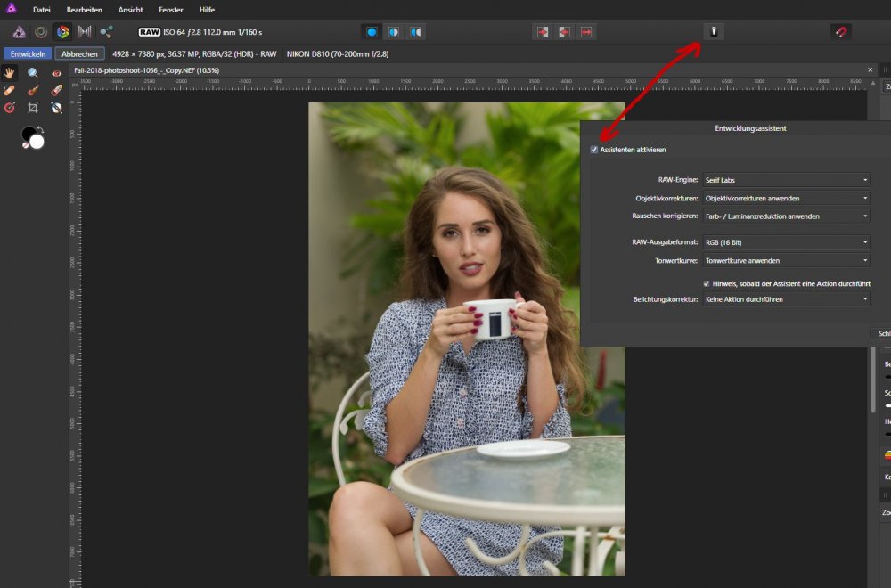The image size is (891, 588).
Task: Open the Ansicht menu
Action: point(130,9)
